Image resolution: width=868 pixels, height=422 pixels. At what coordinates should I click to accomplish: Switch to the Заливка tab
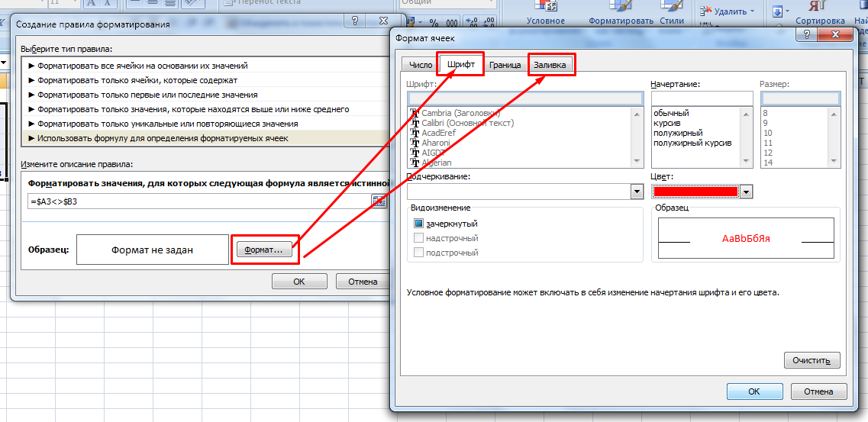coord(550,65)
